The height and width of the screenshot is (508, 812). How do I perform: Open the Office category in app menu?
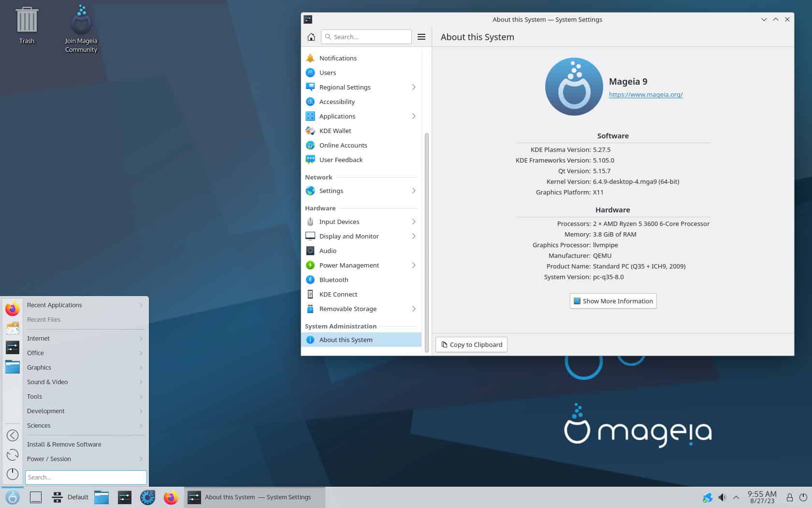[x=35, y=353]
